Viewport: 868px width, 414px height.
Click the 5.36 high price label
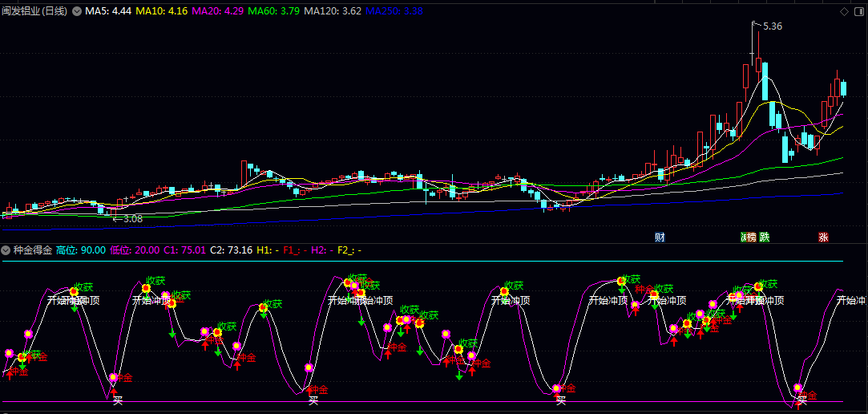(x=772, y=26)
